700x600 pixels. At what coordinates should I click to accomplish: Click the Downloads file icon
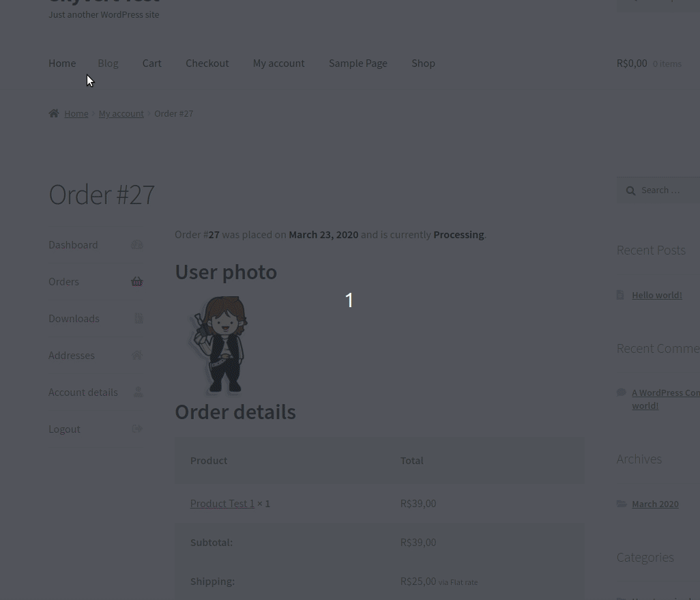138,318
